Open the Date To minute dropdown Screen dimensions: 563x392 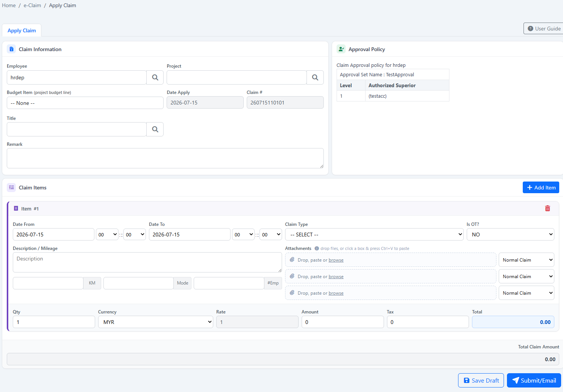271,235
